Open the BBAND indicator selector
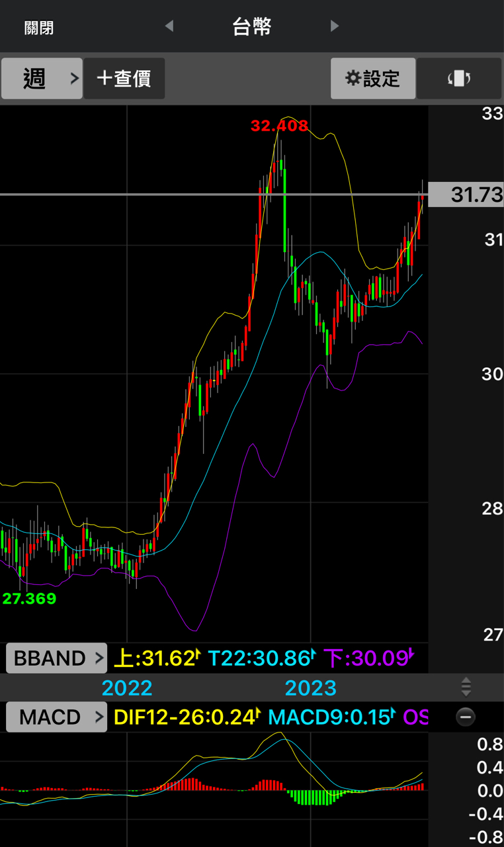 click(x=56, y=658)
